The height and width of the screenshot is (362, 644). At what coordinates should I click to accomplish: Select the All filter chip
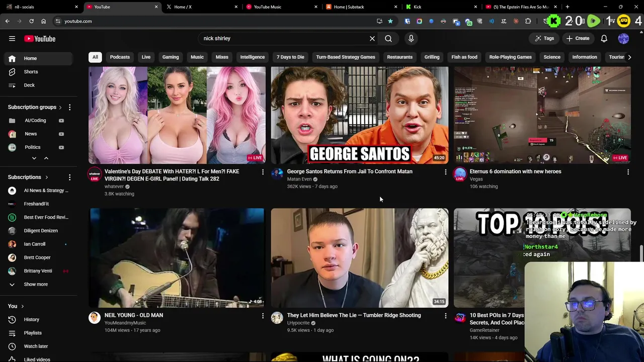click(95, 57)
